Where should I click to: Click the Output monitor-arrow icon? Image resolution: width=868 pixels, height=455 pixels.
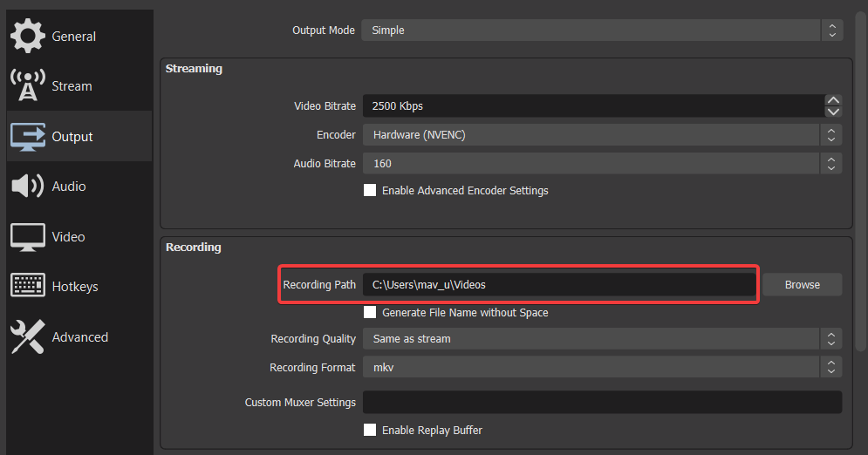(x=27, y=136)
